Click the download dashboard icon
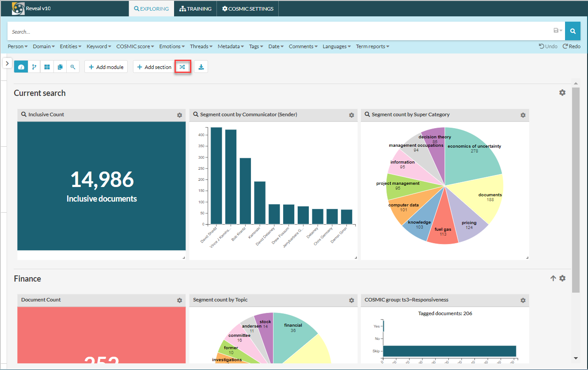The height and width of the screenshot is (370, 588). point(201,67)
